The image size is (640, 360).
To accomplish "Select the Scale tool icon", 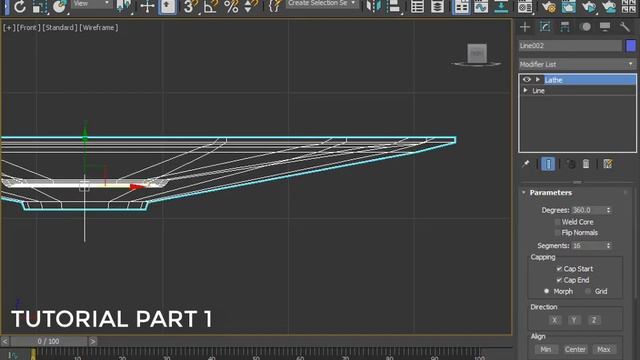I will pyautogui.click(x=39, y=7).
